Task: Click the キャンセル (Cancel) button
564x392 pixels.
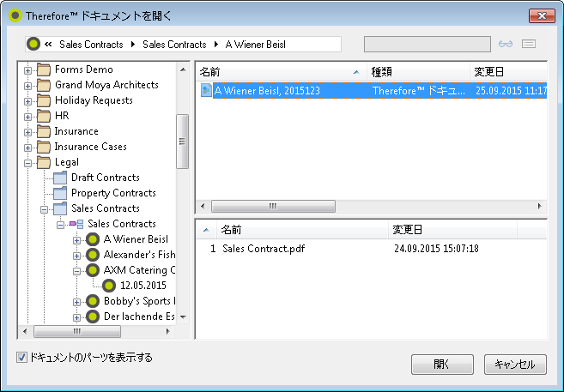Action: coord(515,365)
